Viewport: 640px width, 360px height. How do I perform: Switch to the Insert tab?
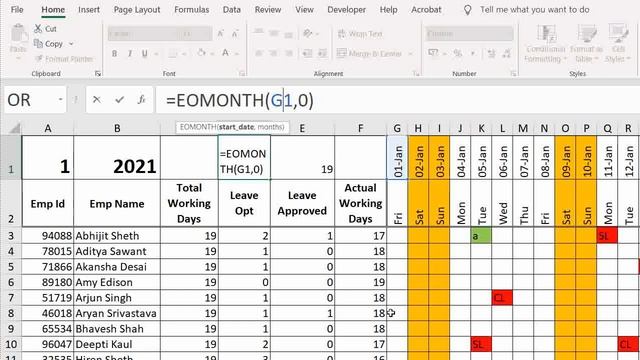(x=89, y=9)
